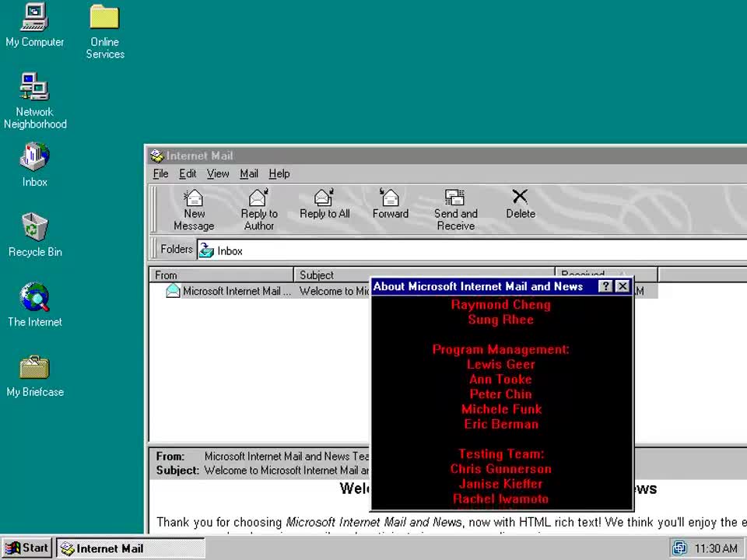Click the Delete toolbar icon
The image size is (747, 560).
pos(520,202)
